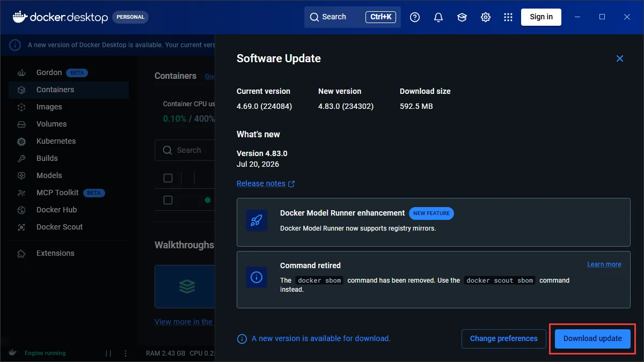Click the Images sidebar icon

point(21,107)
